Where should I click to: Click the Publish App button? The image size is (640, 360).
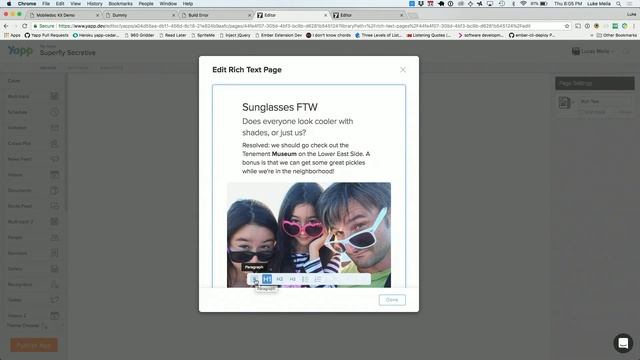pos(34,345)
